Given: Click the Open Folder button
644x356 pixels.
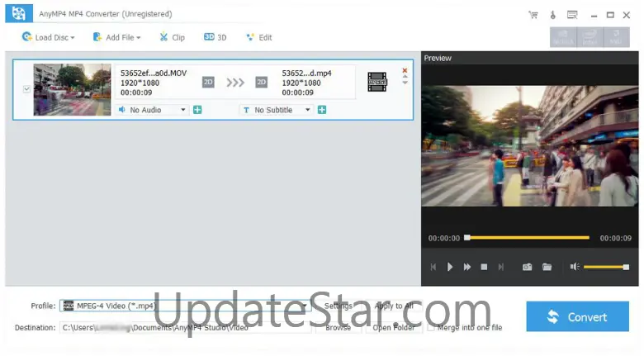Looking at the screenshot, I should [x=394, y=328].
